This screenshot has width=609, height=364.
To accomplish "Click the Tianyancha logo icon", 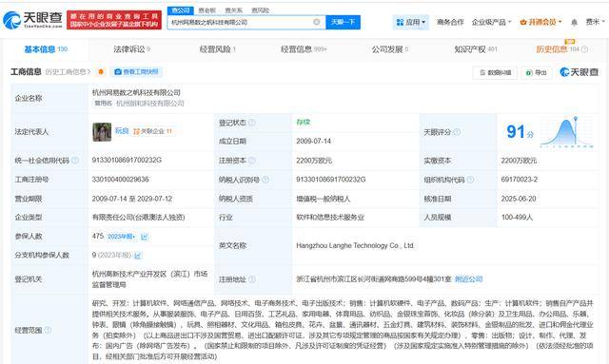I will tap(11, 20).
